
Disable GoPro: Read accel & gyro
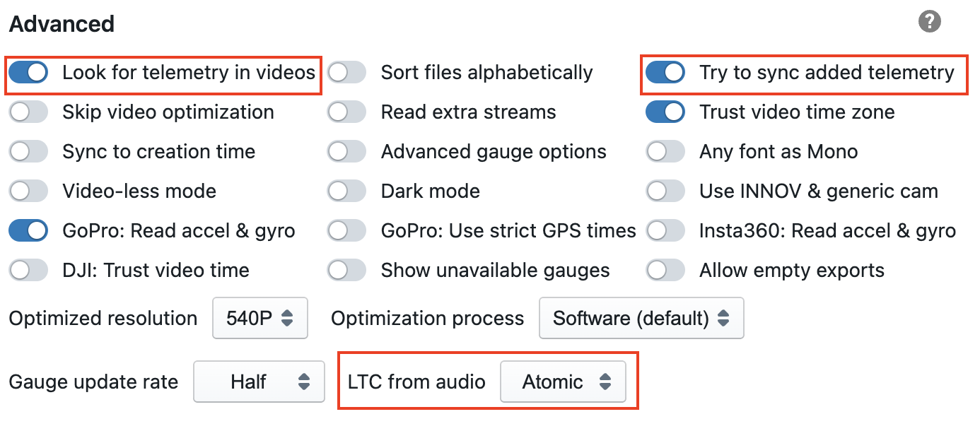click(28, 230)
